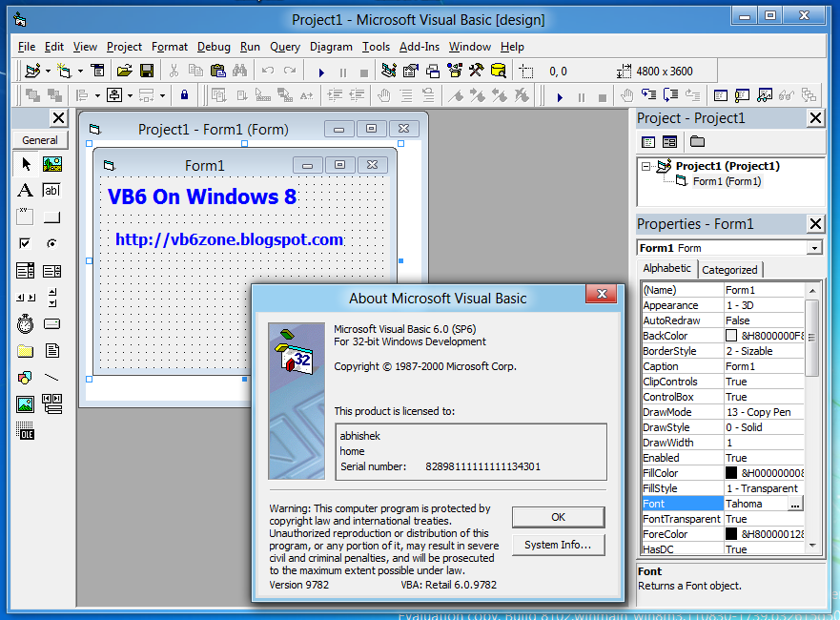Select the Shape control tool

click(25, 378)
